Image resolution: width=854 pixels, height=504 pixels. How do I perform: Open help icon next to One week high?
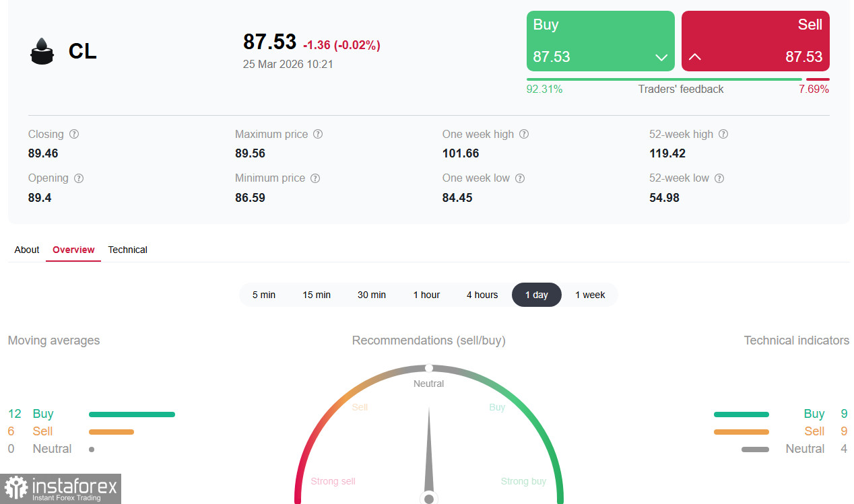point(524,134)
